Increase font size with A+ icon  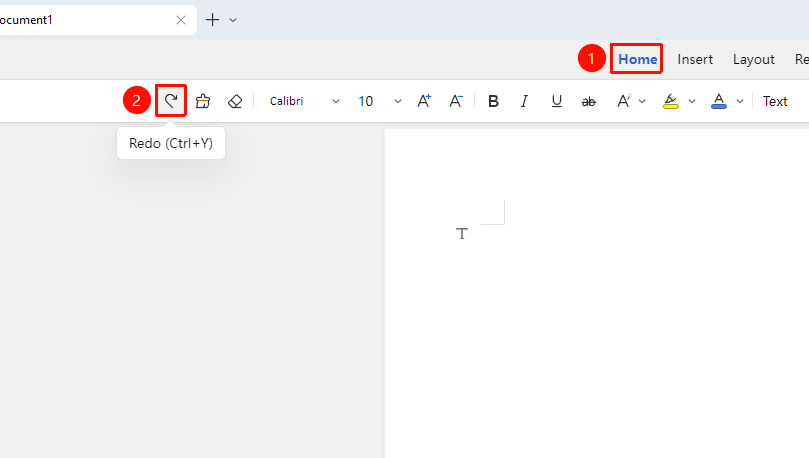[424, 101]
